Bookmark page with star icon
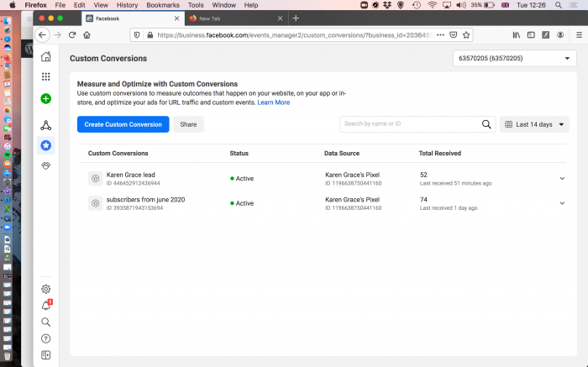This screenshot has width=588, height=367. click(466, 35)
